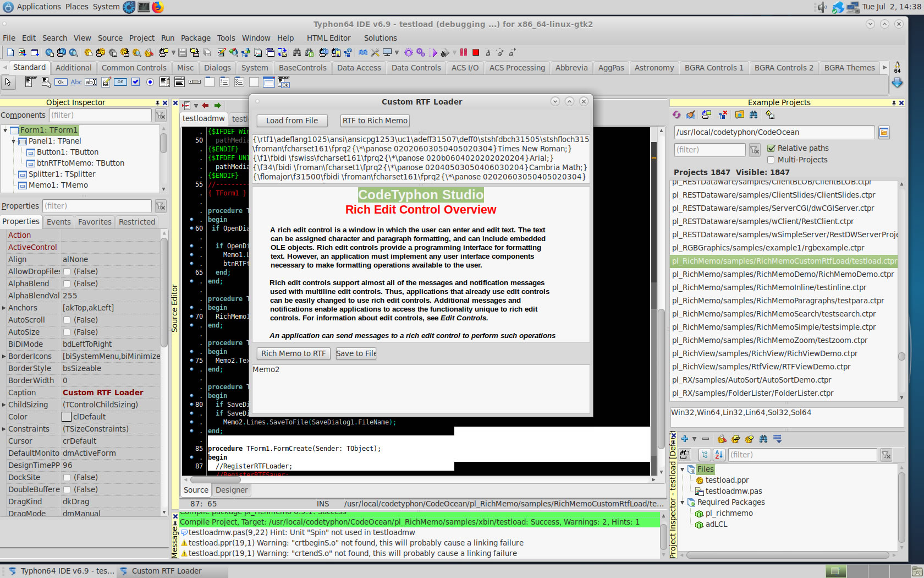The width and height of the screenshot is (924, 578).
Task: Expand the Anchors property
Action: pyautogui.click(x=4, y=308)
